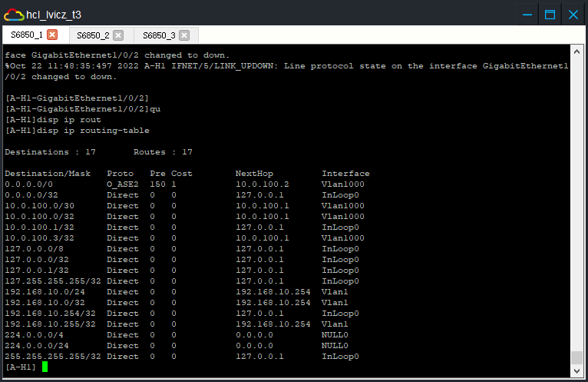
Task: Click the HCL cloud logo icon
Action: [x=13, y=14]
